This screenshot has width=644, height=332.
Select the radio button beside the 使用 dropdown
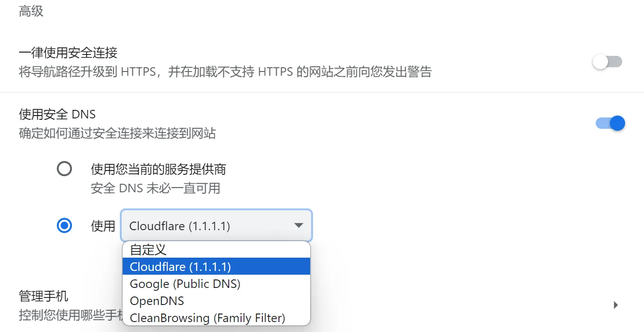pyautogui.click(x=64, y=225)
